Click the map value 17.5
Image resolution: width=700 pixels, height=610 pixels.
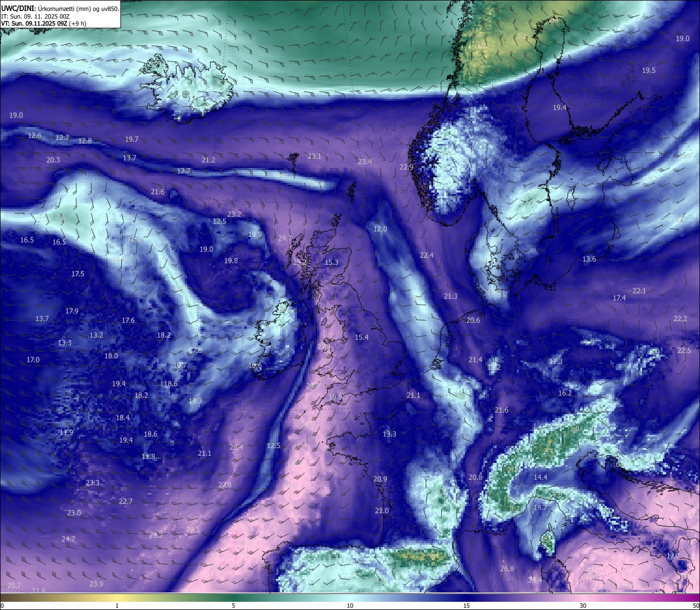tap(78, 274)
